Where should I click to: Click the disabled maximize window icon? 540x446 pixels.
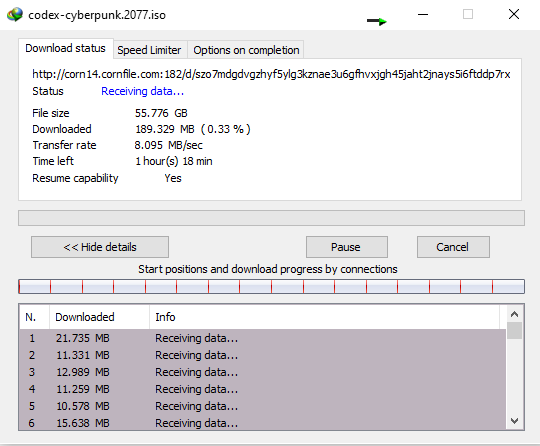pyautogui.click(x=468, y=14)
